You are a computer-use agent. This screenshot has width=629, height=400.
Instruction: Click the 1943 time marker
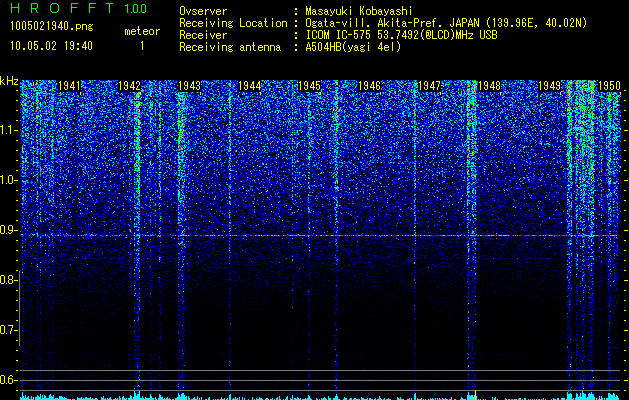tap(189, 86)
